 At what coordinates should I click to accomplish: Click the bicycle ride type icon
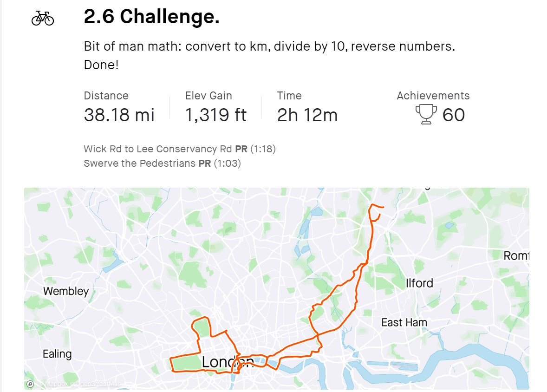point(43,18)
